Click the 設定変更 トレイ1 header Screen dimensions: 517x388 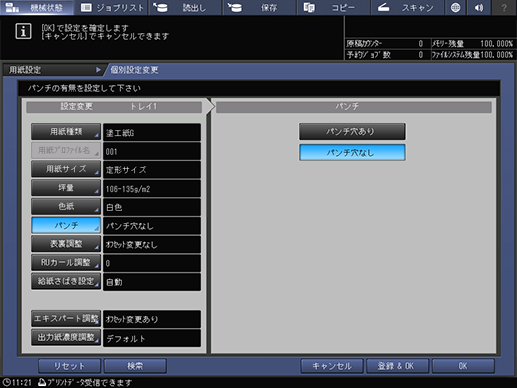114,107
